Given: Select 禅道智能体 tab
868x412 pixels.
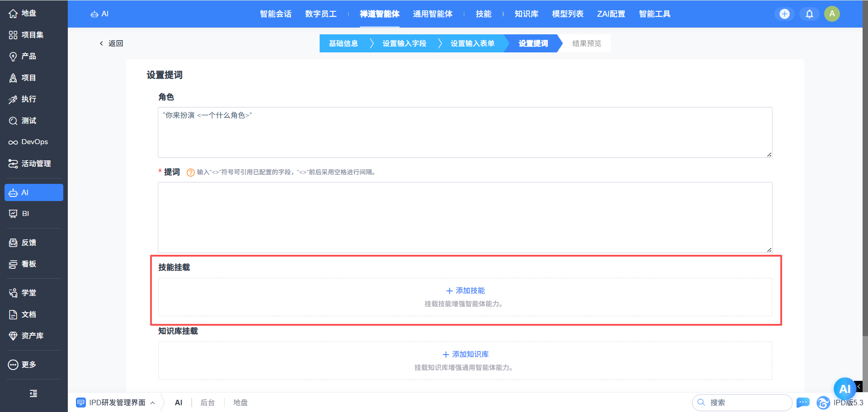Looking at the screenshot, I should (380, 14).
